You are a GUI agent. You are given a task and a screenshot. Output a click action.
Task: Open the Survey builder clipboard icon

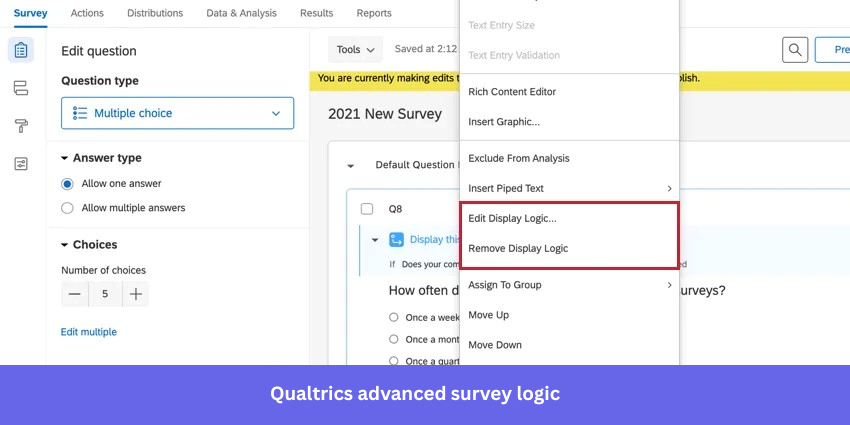pyautogui.click(x=21, y=50)
